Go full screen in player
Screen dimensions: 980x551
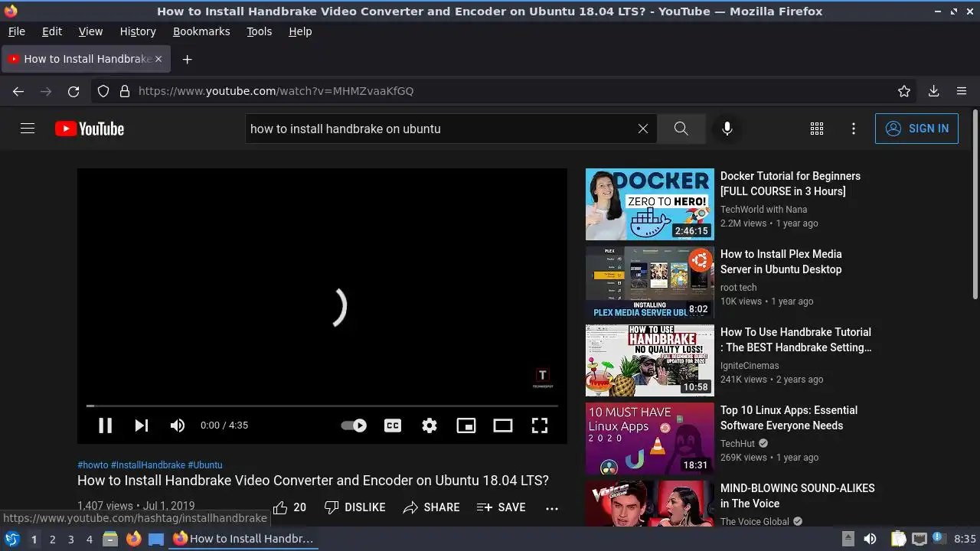[540, 425]
